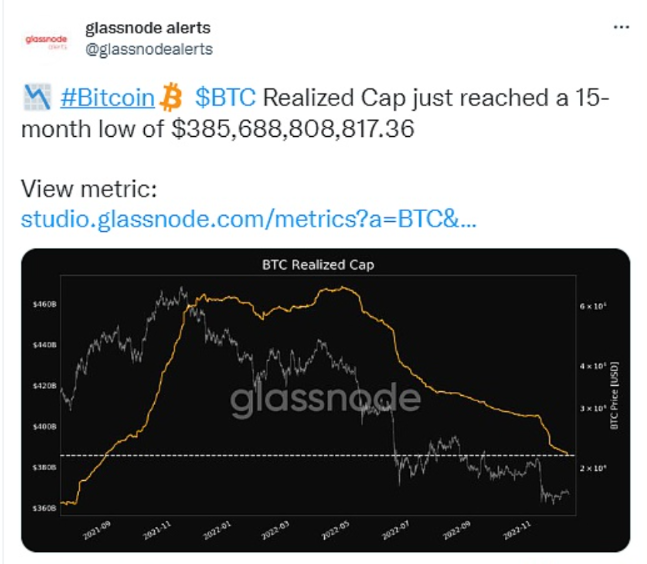Select the 2022-01 date label on x-axis
647x564 pixels.
point(215,527)
